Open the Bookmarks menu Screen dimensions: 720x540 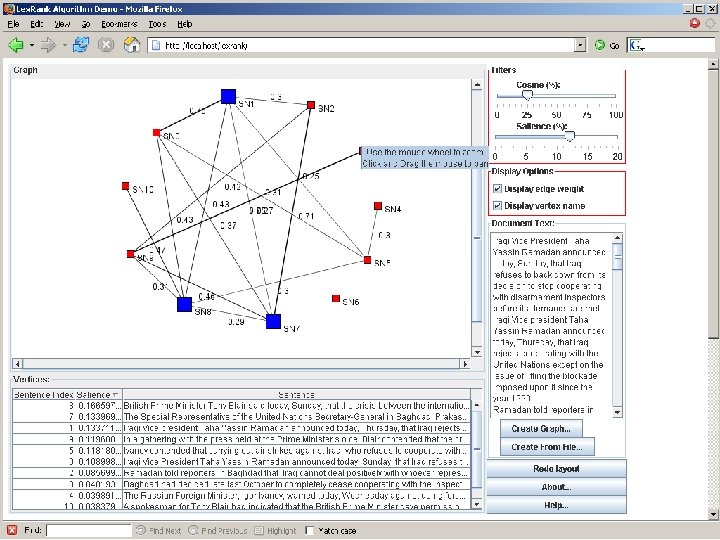click(119, 24)
